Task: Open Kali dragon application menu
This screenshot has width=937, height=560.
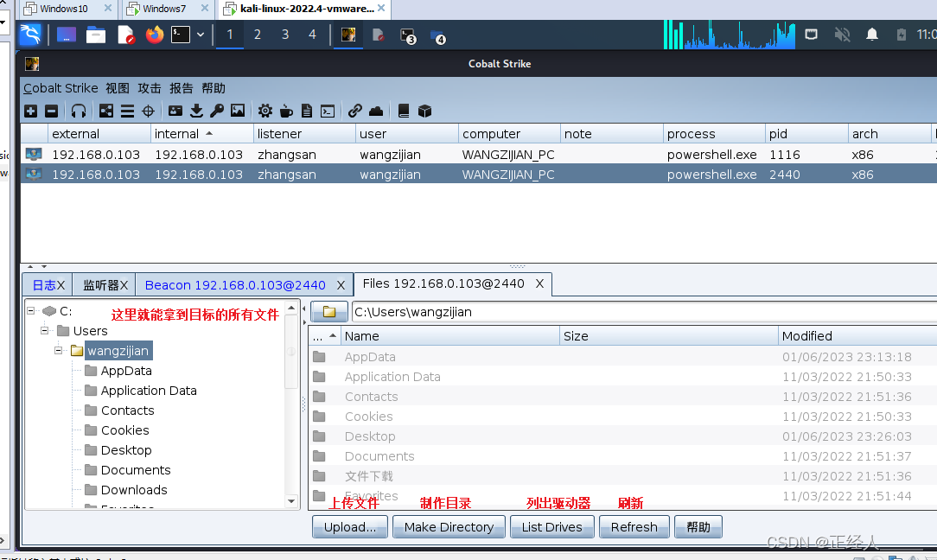Action: click(30, 35)
